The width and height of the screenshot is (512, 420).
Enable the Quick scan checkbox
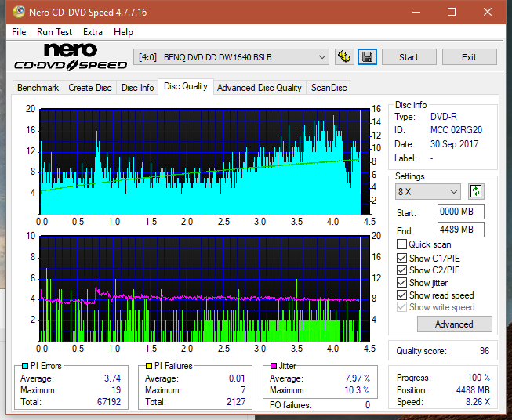pyautogui.click(x=401, y=244)
